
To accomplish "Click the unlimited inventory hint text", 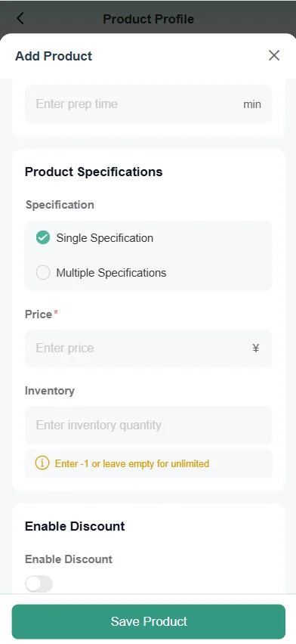I will 132,463.
